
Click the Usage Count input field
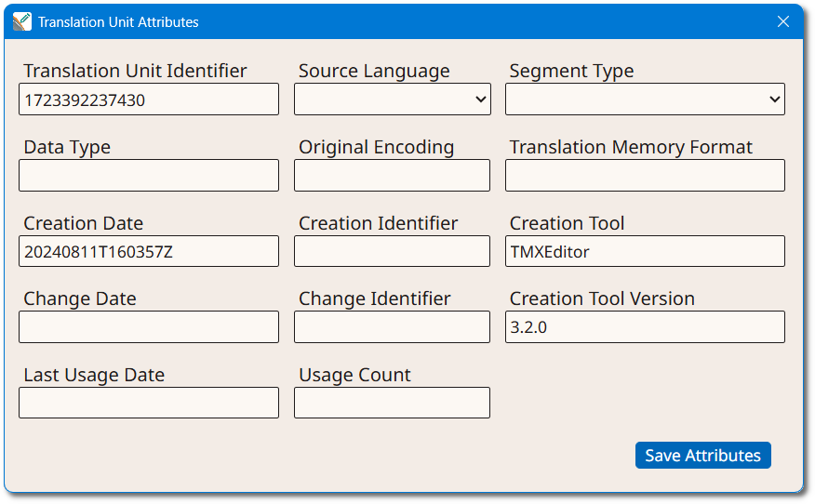click(x=392, y=403)
